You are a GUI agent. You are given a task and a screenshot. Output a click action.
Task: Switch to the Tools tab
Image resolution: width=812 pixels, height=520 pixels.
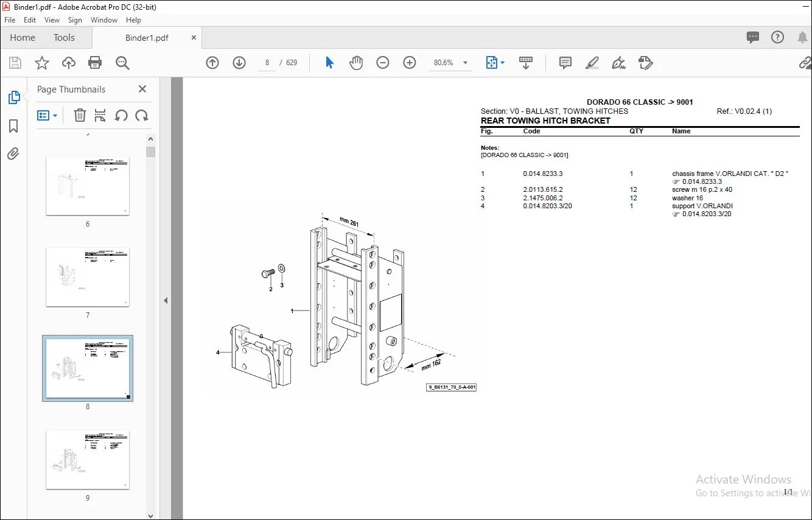[x=64, y=37]
